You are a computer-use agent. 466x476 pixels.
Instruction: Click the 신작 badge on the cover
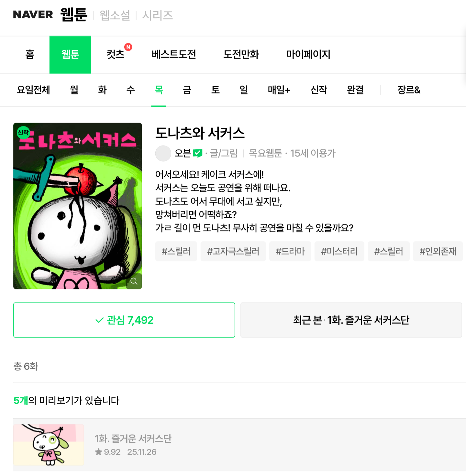[x=23, y=133]
